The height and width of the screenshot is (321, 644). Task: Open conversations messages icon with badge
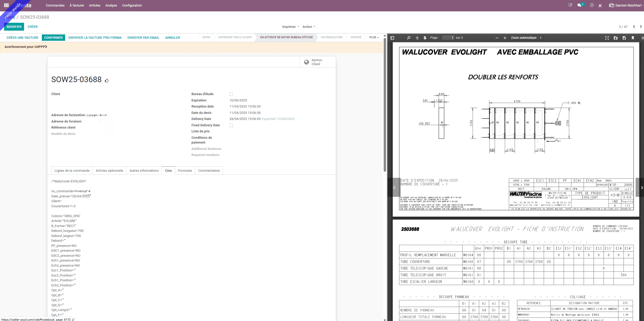tap(580, 5)
